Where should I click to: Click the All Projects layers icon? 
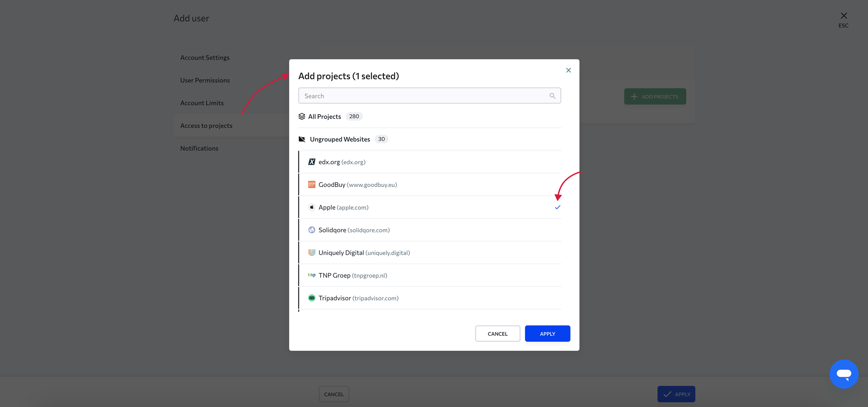tap(302, 116)
